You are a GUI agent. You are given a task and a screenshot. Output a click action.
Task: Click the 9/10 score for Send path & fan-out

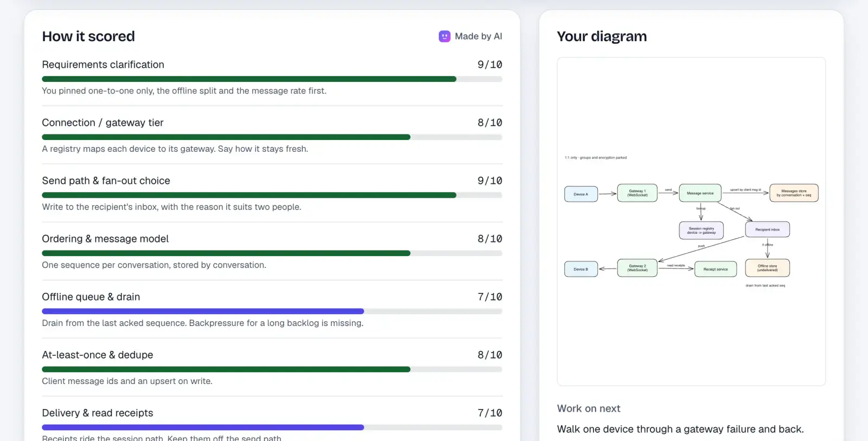pyautogui.click(x=490, y=181)
